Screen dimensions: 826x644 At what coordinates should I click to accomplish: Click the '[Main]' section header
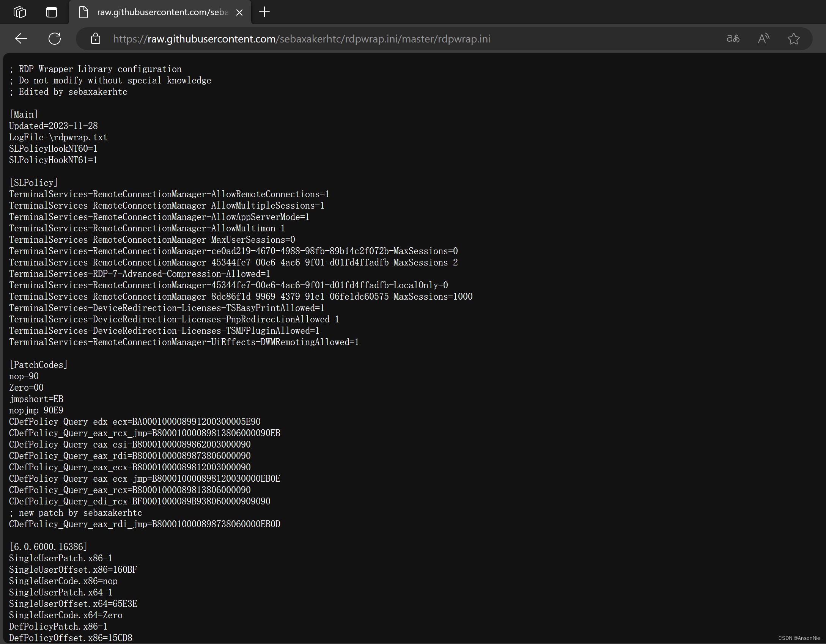click(24, 115)
